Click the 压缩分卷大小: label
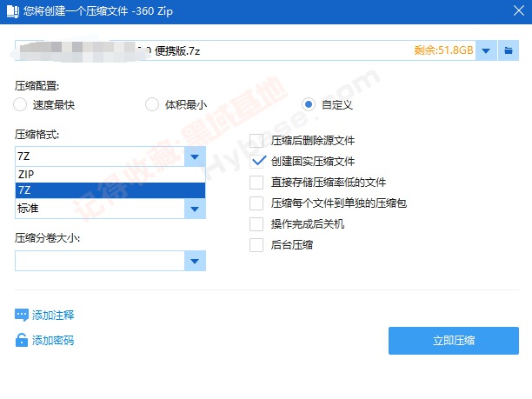 (x=48, y=238)
